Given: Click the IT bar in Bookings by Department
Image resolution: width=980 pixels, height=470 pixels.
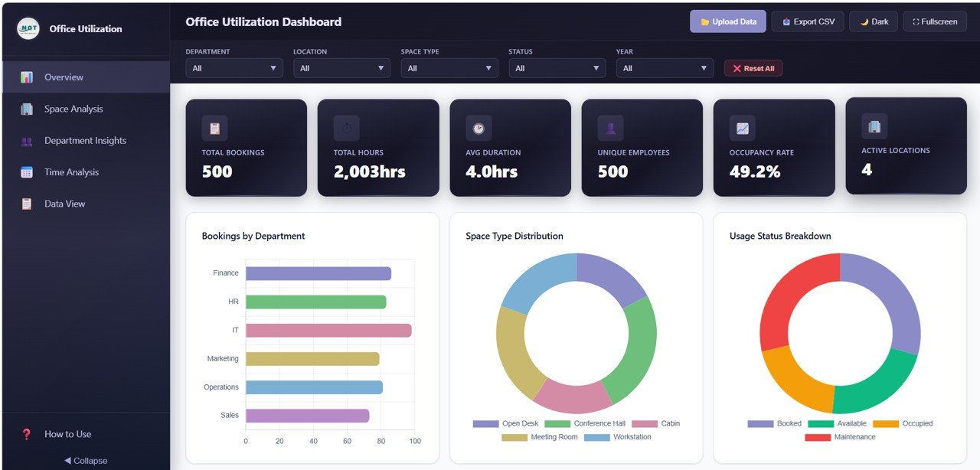Looking at the screenshot, I should coord(328,330).
